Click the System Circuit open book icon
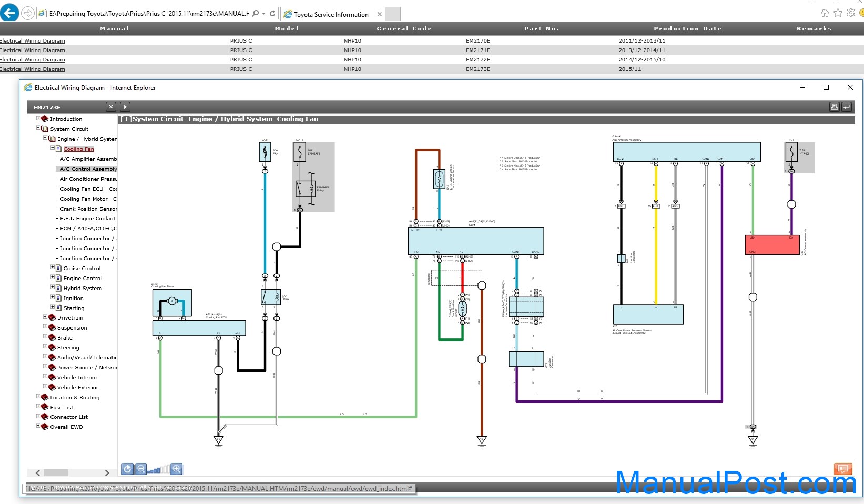This screenshot has width=864, height=504. 45,129
